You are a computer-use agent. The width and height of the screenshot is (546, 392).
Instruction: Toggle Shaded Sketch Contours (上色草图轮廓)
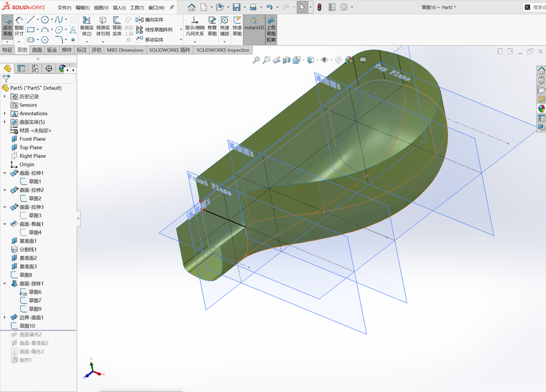271,30
